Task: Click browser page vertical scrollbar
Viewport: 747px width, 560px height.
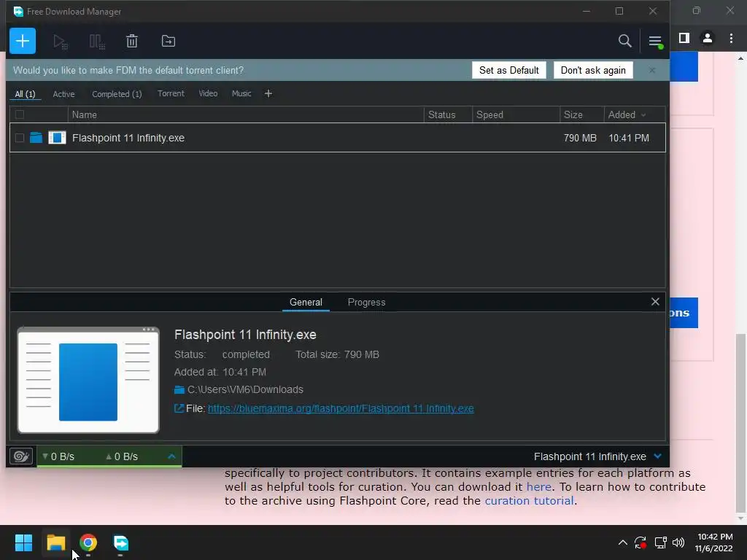Action: (740, 424)
